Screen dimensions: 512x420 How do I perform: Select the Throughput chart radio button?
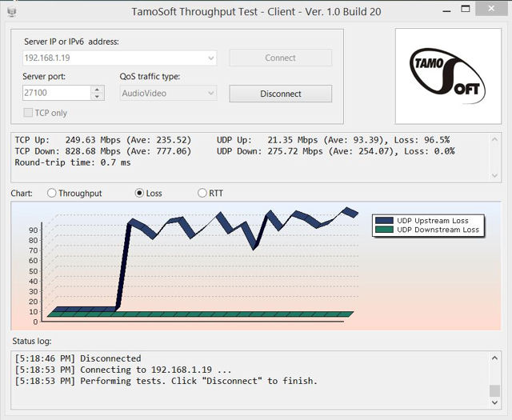(x=51, y=193)
